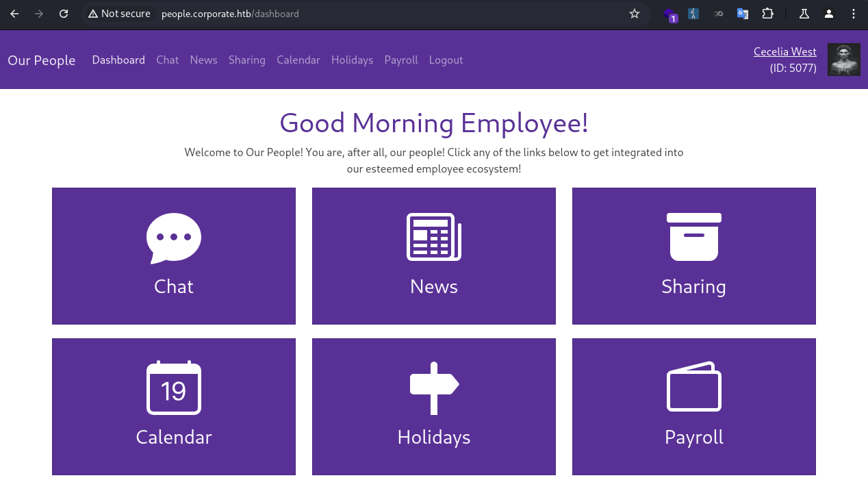
Task: Open Payroll from the top navigation
Action: [401, 60]
